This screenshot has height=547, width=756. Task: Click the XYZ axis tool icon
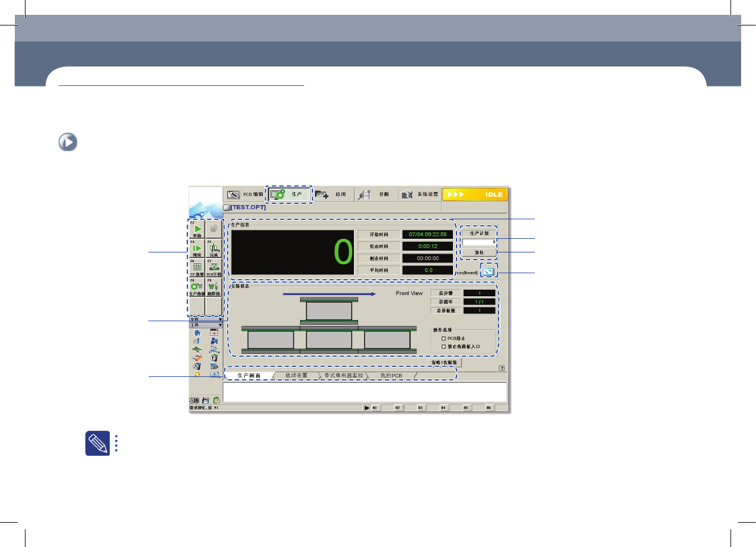[x=214, y=349]
